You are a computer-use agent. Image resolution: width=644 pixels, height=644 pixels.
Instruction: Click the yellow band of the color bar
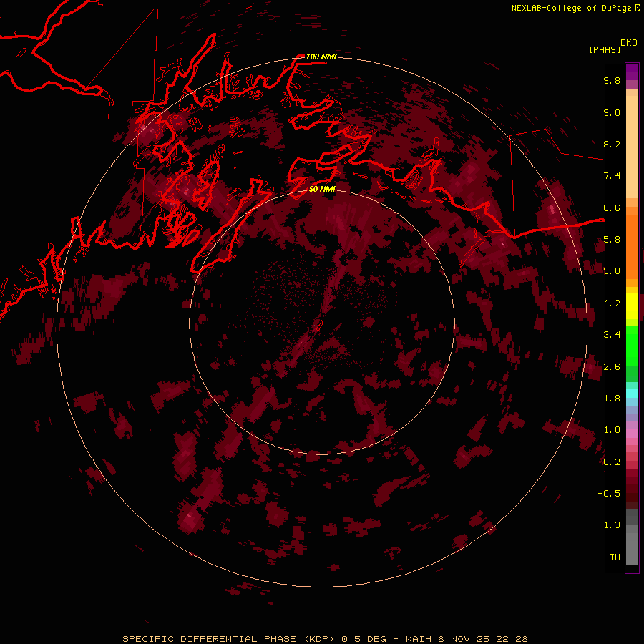(632, 306)
